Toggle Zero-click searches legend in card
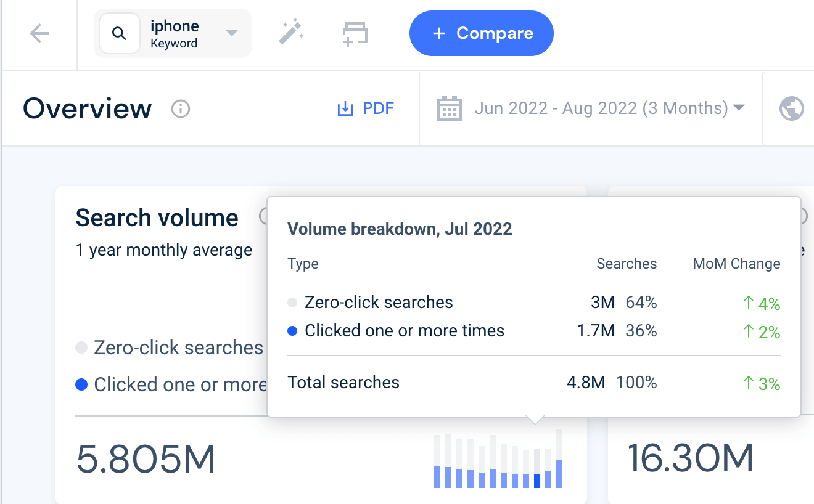Viewport: 814px width, 504px height. 170,348
